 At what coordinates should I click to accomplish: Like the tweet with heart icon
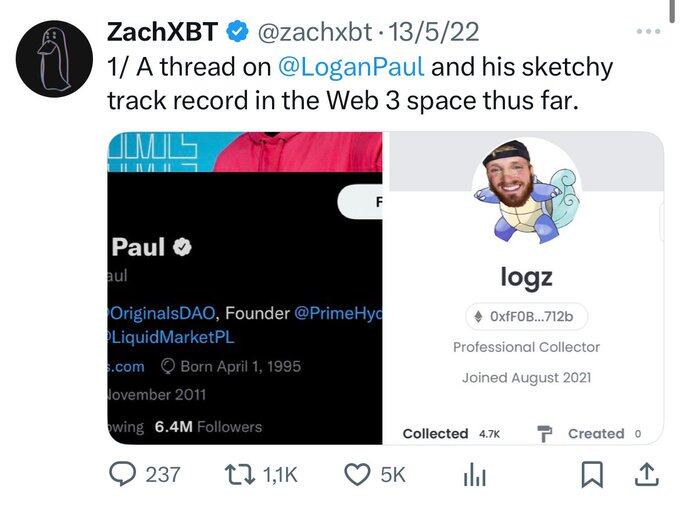coord(357,474)
